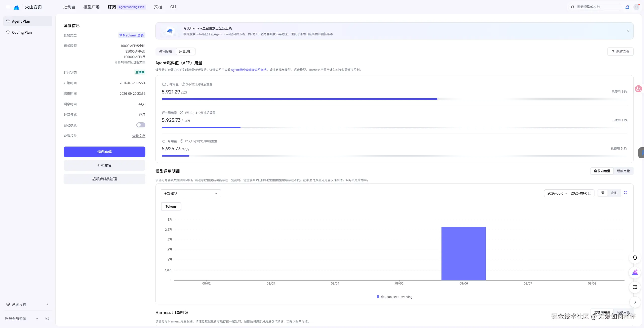Select the Tokens metric tab
The width and height of the screenshot is (644, 328).
(171, 206)
